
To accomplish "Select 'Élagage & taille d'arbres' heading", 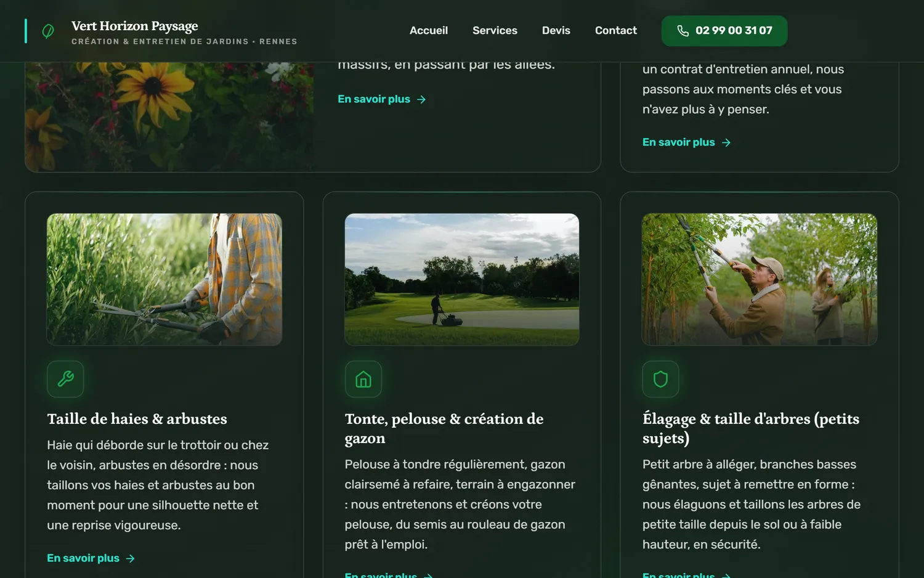I will pos(751,428).
